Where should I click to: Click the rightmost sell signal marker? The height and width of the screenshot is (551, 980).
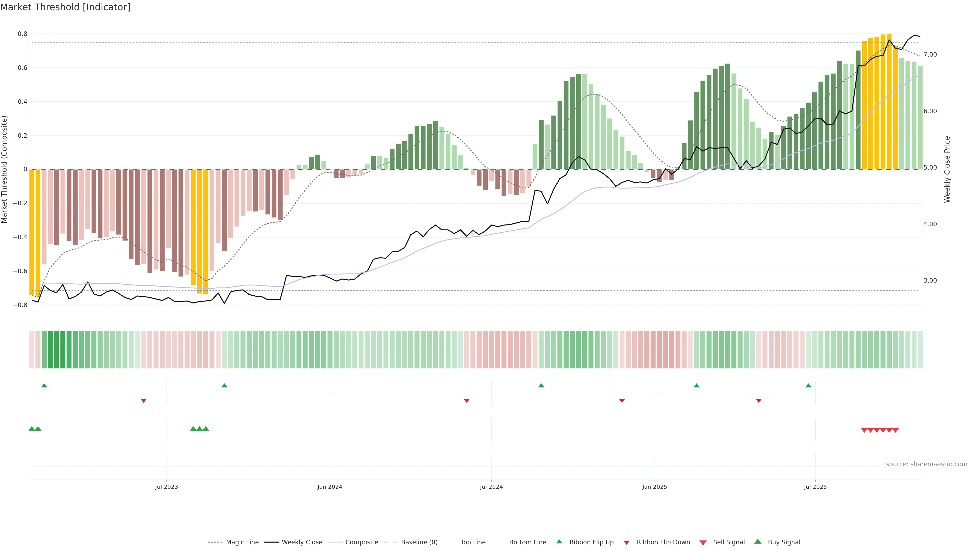pos(896,430)
